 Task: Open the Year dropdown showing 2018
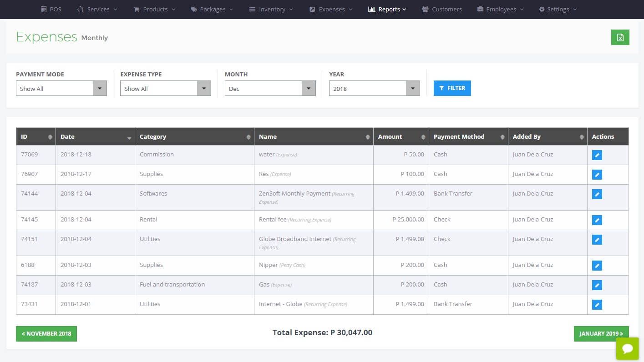[x=375, y=88]
